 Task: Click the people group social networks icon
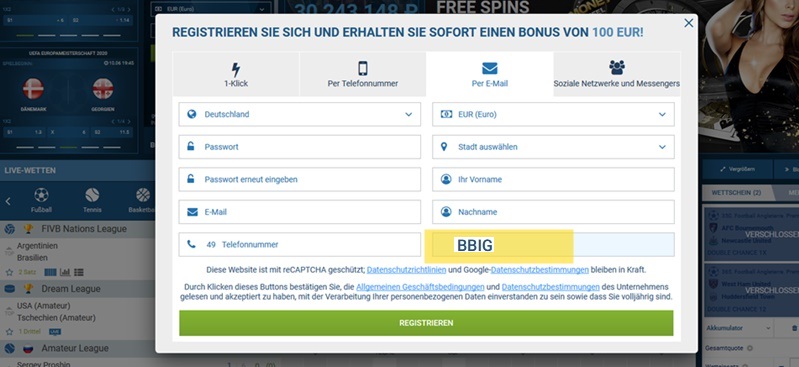coord(617,68)
